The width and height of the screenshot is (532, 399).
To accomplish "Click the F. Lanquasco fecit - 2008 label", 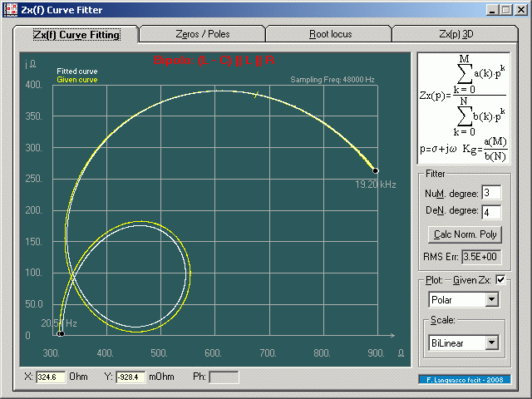I will tap(465, 380).
